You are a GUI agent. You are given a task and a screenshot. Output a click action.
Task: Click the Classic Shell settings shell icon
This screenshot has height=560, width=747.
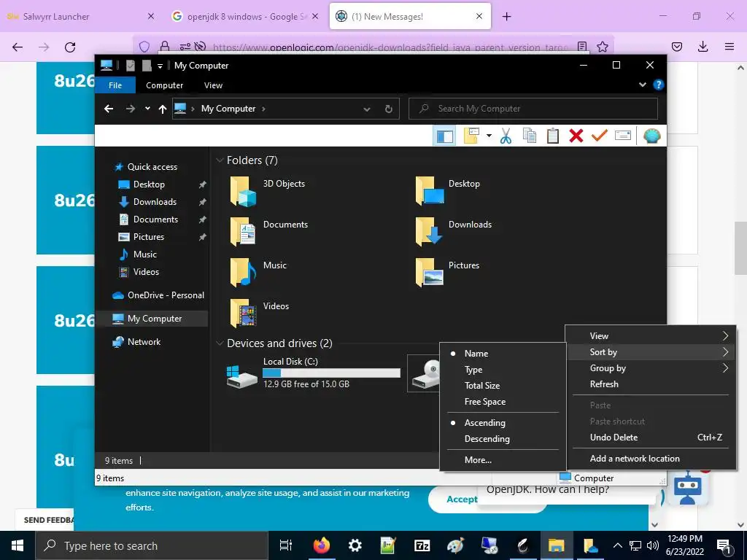coord(651,136)
